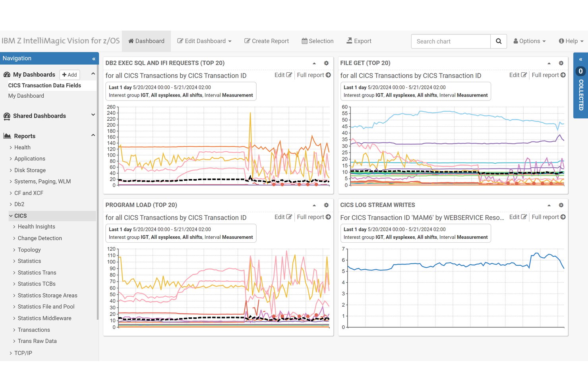Open gear settings for CICS LOG STREAM WRITES
The height and width of the screenshot is (392, 588).
click(561, 205)
